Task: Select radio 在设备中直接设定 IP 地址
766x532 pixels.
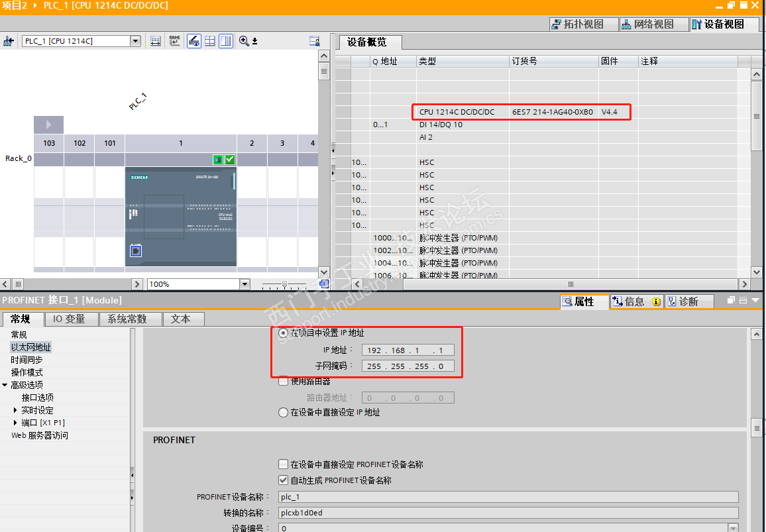Action: pos(283,412)
